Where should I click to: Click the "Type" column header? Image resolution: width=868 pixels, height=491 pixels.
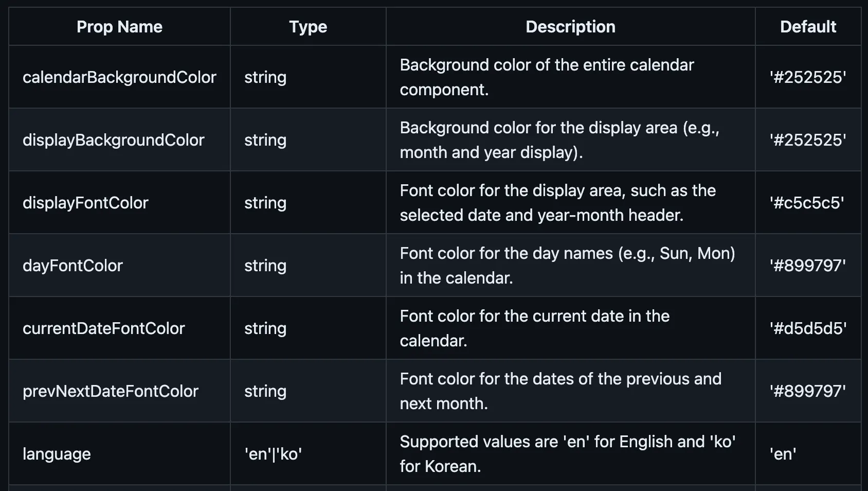coord(308,27)
